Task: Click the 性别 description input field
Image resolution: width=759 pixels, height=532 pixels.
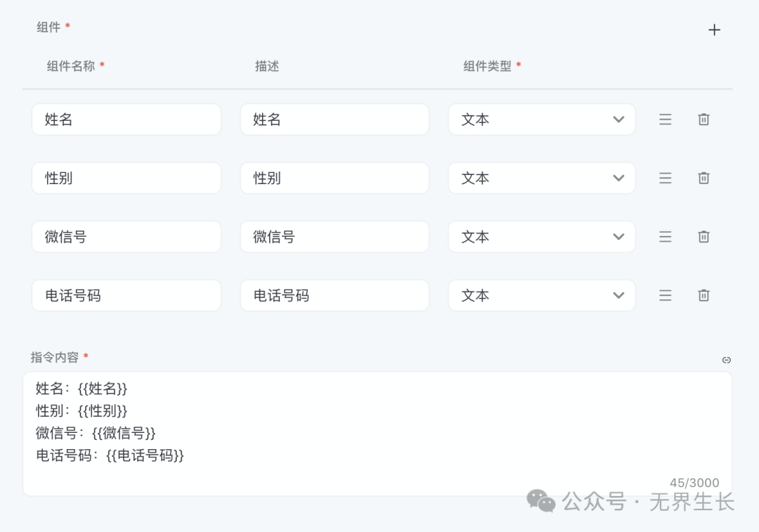Action: click(x=335, y=178)
